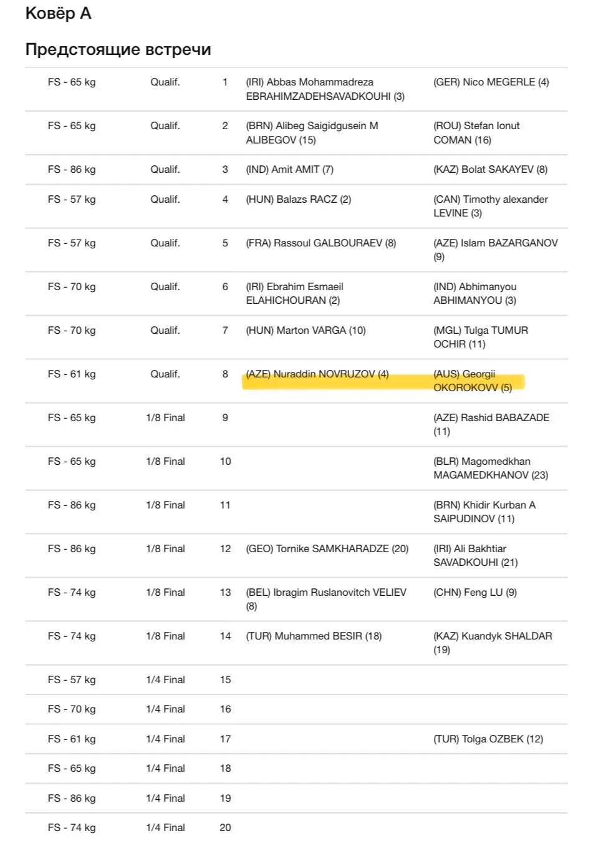Click Feng LU (CHN) name
The image size is (616, 851).
pos(474,592)
